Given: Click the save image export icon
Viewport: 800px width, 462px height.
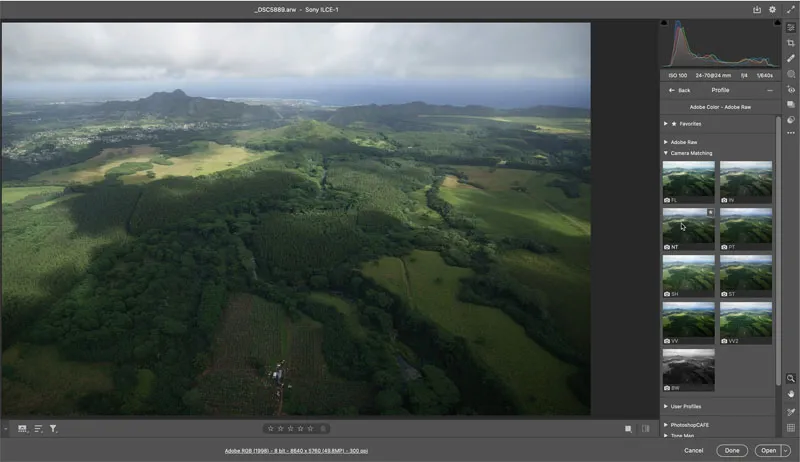Looking at the screenshot, I should pos(757,9).
